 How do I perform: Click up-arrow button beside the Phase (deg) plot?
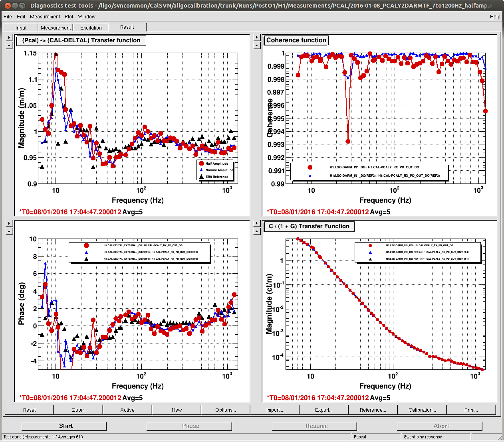[x=9, y=231]
